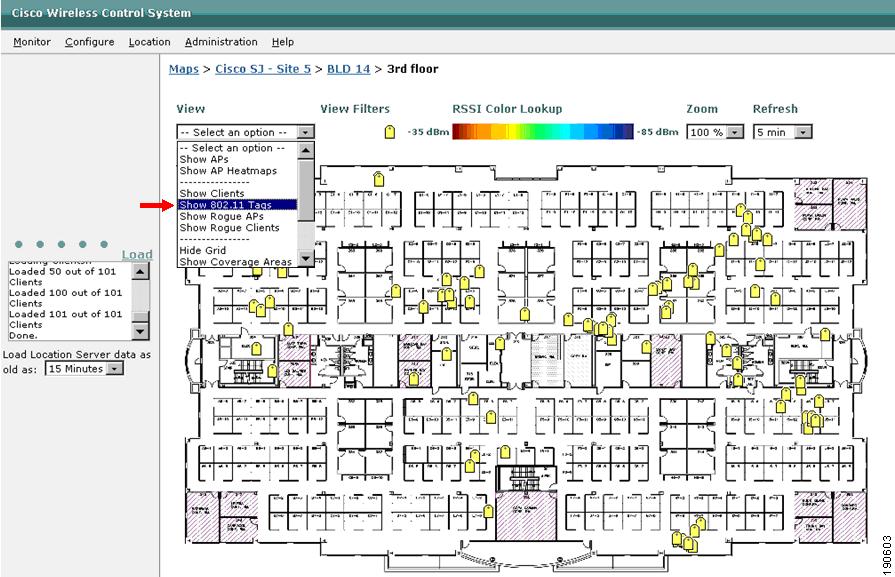
Task: Click the 'Done.' log line
Action: [23, 335]
